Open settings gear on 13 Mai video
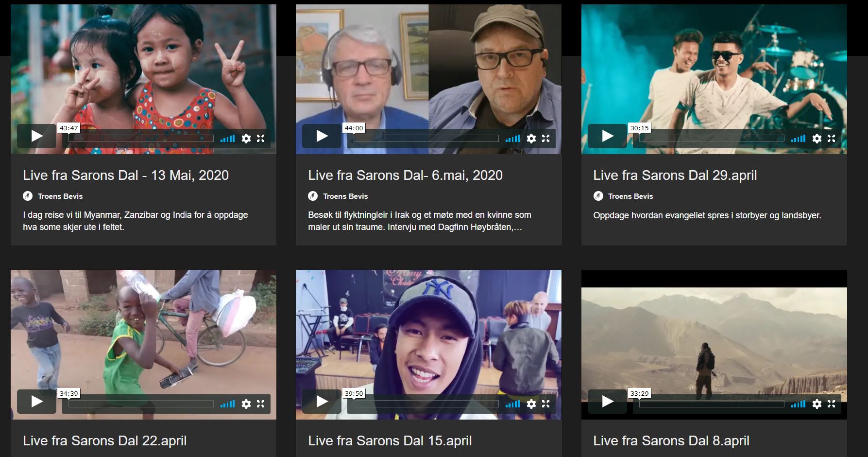Viewport: 868px width, 457px height. [x=246, y=139]
